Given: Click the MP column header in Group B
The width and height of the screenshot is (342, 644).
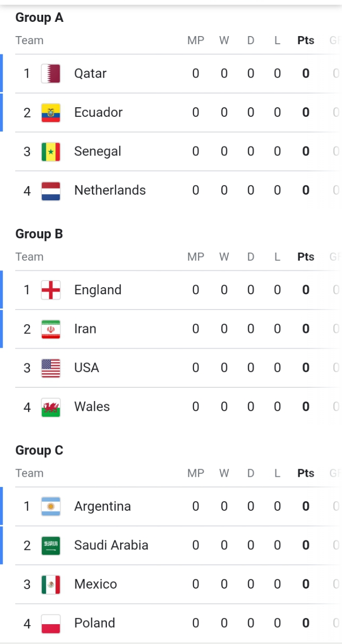Looking at the screenshot, I should pyautogui.click(x=195, y=257).
